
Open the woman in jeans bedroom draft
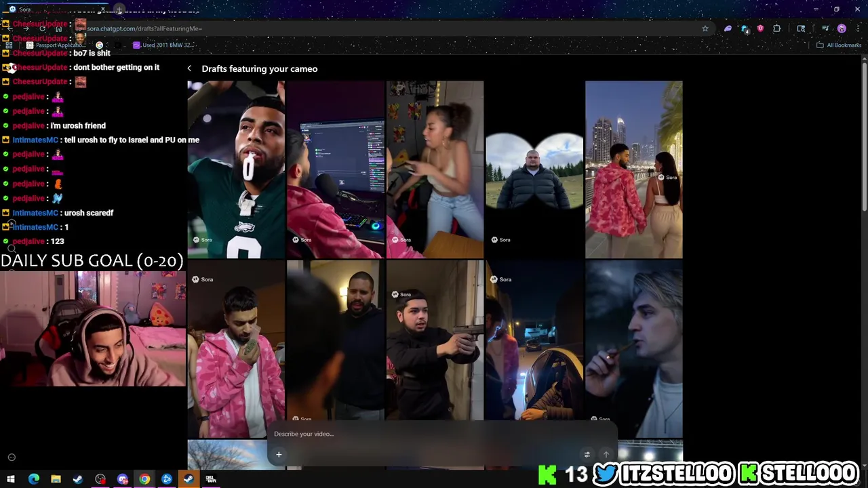coord(435,169)
